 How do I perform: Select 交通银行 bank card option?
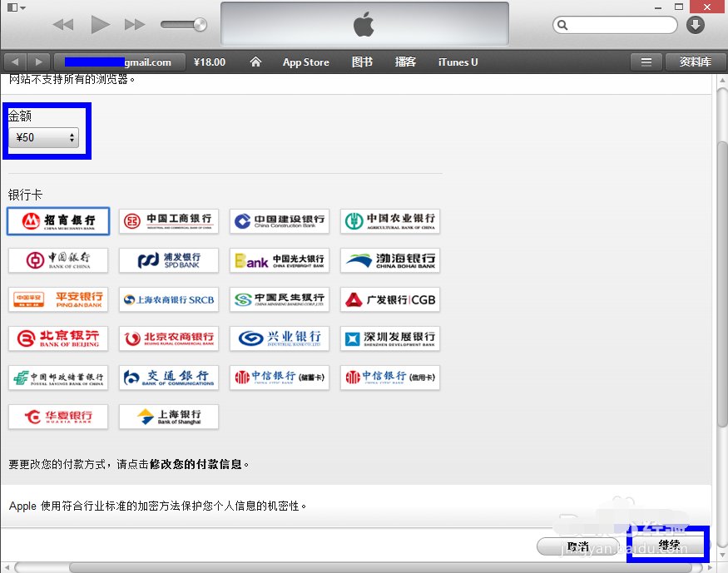pos(168,377)
